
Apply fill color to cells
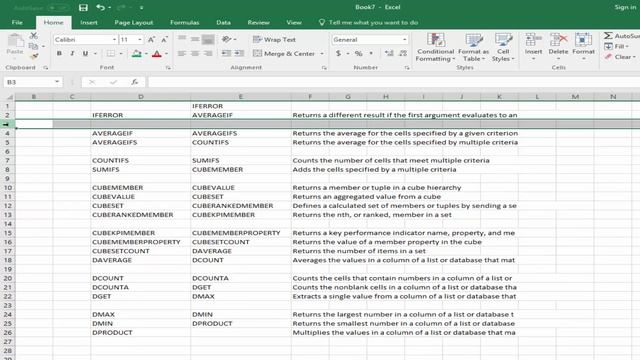[x=137, y=53]
